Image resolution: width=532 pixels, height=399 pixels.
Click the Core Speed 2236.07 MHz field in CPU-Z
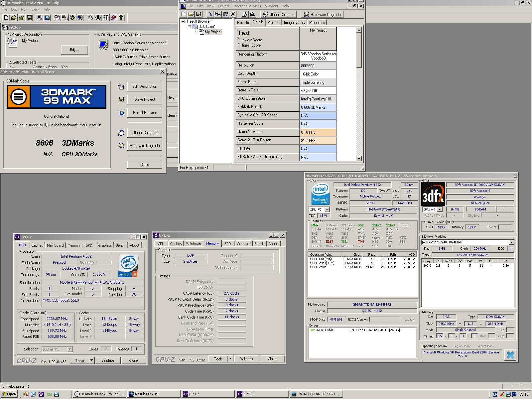pos(57,319)
